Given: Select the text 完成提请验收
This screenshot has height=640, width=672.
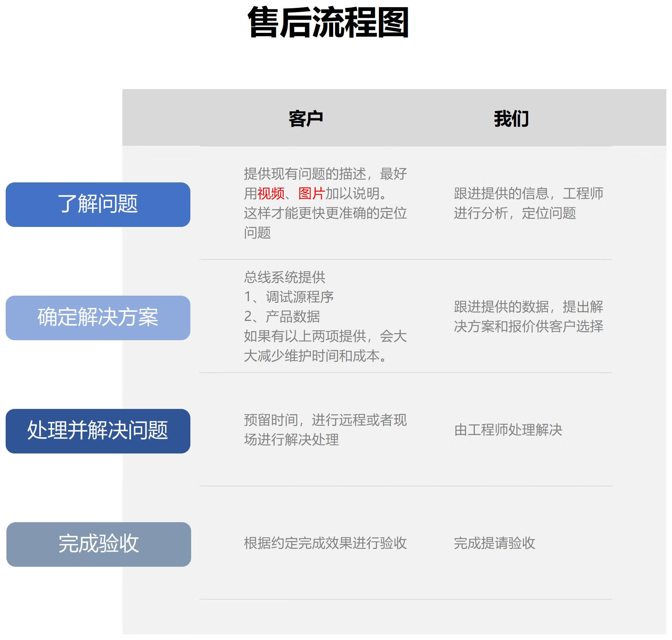Looking at the screenshot, I should click(x=494, y=543).
